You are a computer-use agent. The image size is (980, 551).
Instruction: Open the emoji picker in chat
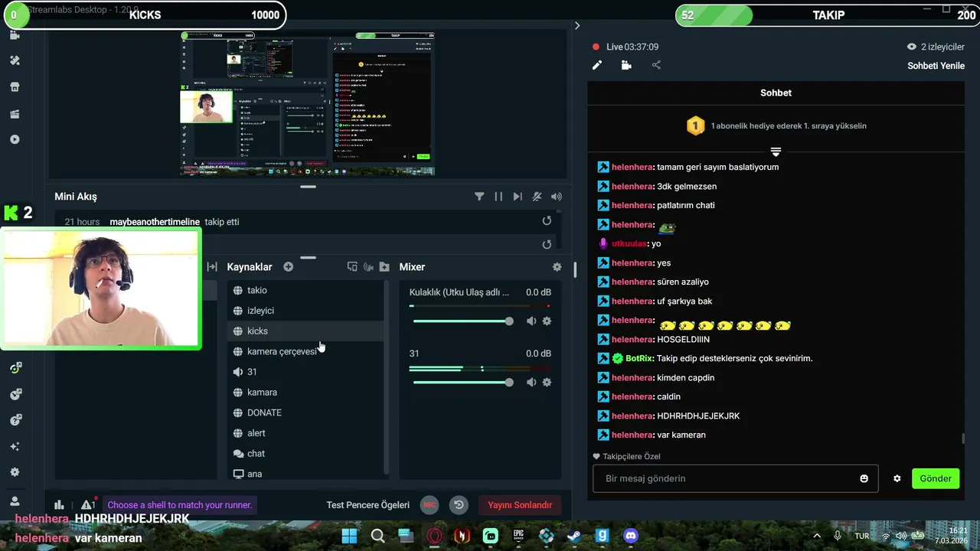(864, 478)
